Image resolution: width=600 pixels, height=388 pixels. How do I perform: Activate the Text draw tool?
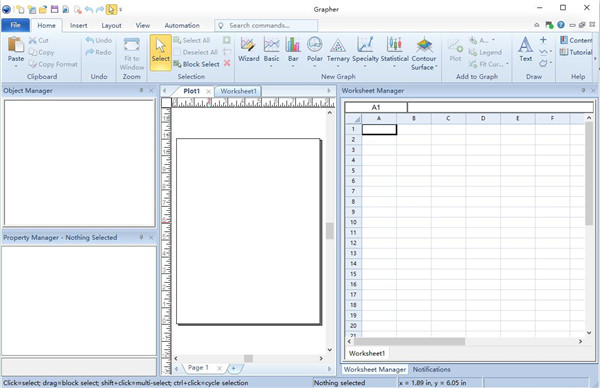pos(525,49)
